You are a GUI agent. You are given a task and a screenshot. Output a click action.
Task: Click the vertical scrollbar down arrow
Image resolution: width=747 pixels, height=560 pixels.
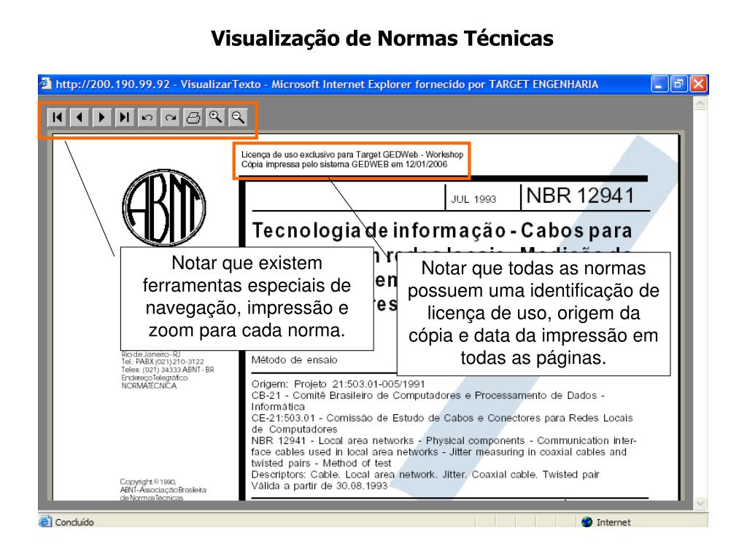(700, 503)
